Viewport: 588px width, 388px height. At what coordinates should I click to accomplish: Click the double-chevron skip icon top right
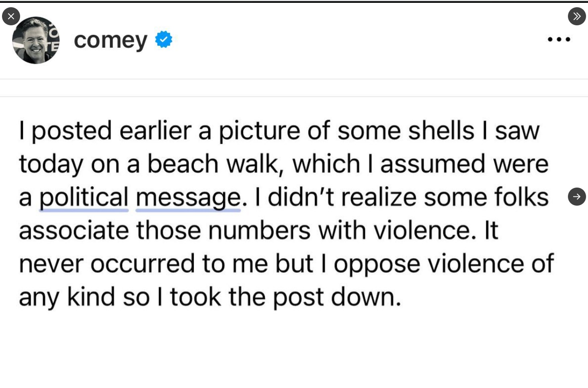click(x=577, y=16)
